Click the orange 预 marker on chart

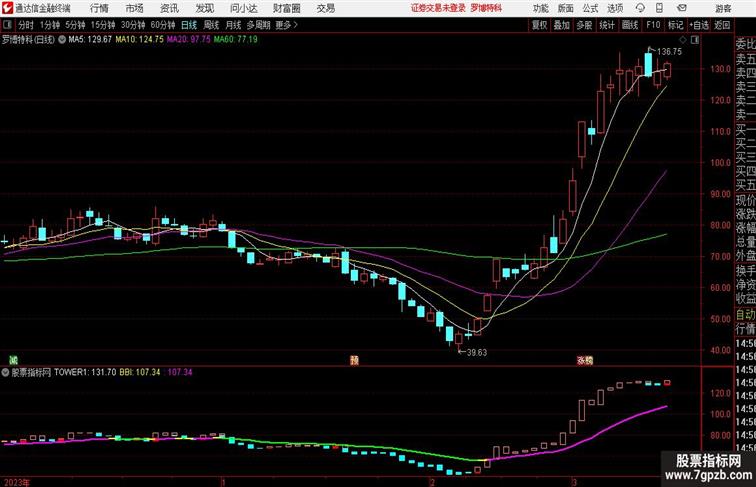[354, 360]
